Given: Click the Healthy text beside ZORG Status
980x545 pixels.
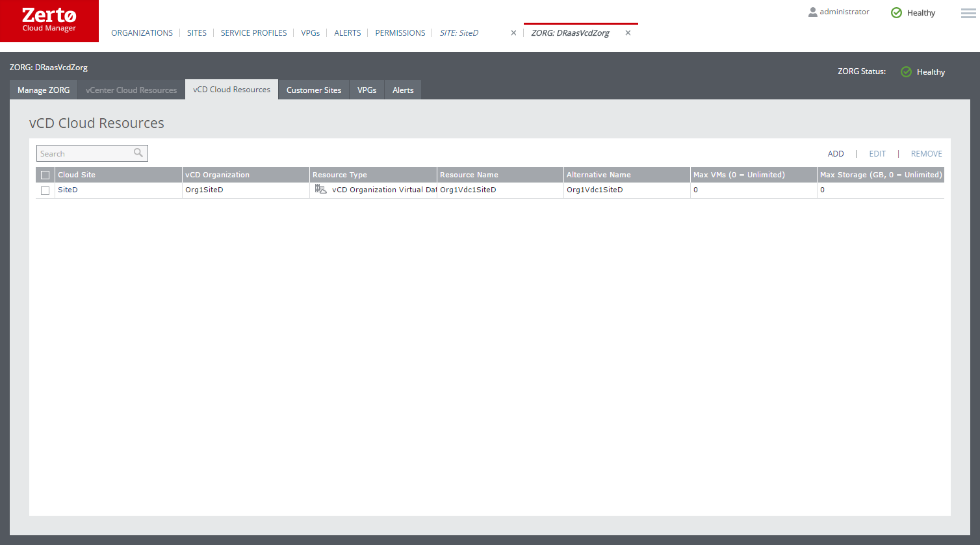Looking at the screenshot, I should [931, 72].
